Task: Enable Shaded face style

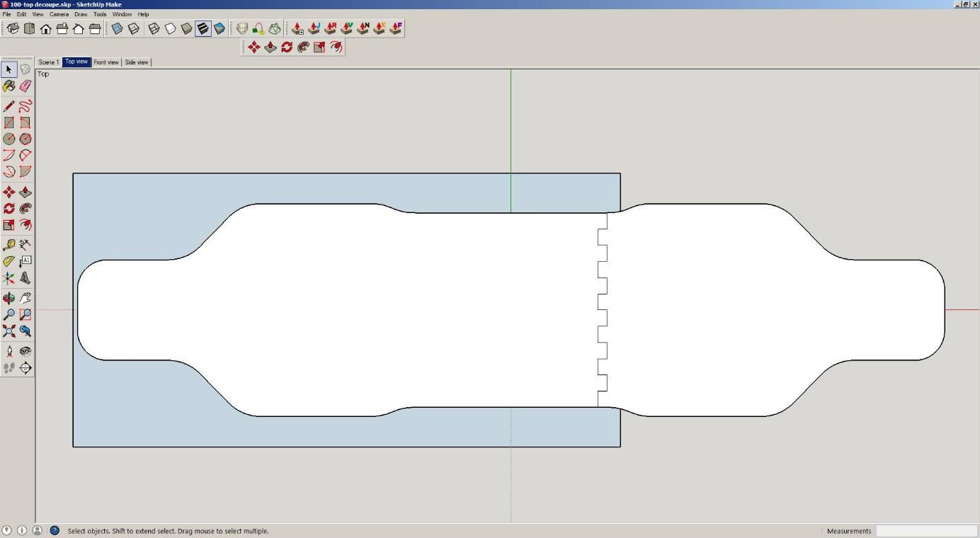Action: pos(186,29)
